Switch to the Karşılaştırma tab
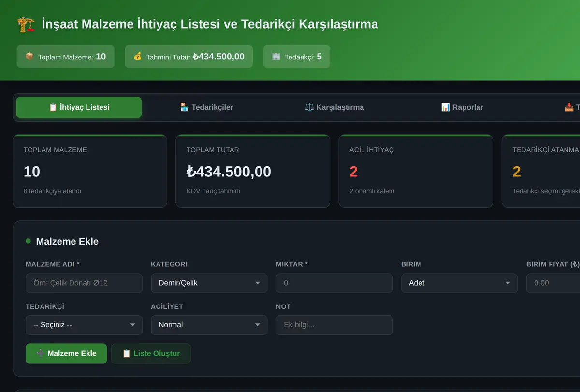 pyautogui.click(x=334, y=107)
